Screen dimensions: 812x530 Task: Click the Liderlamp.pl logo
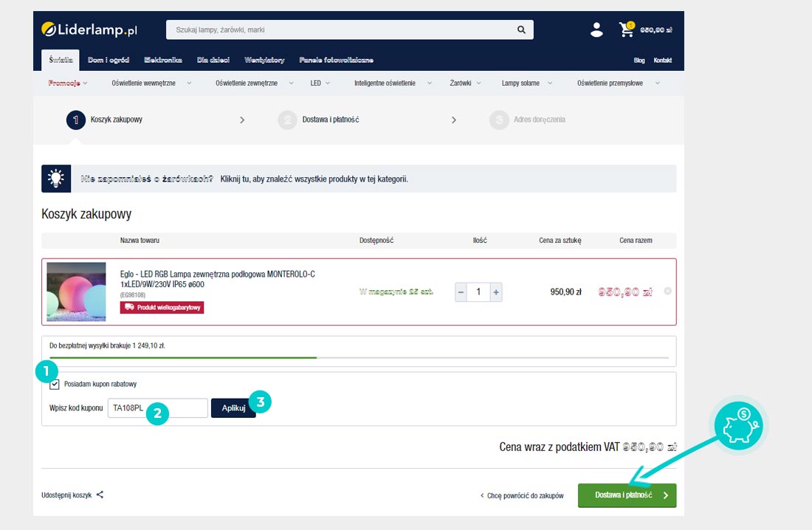point(90,30)
